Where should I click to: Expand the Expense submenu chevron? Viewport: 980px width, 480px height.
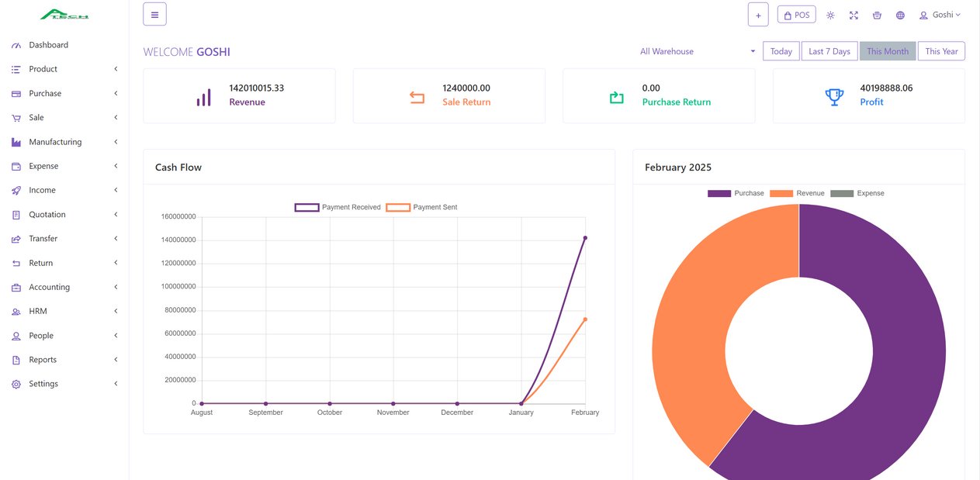116,166
